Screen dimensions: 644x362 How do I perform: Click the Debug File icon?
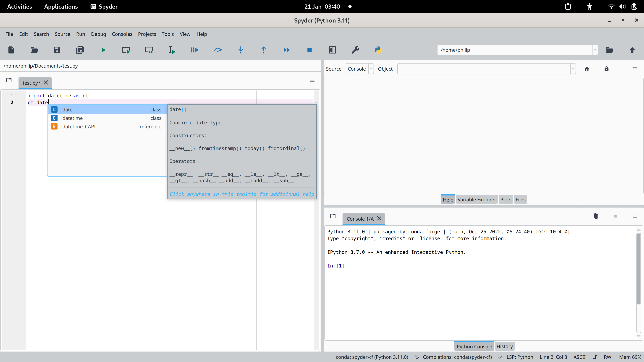(x=195, y=49)
